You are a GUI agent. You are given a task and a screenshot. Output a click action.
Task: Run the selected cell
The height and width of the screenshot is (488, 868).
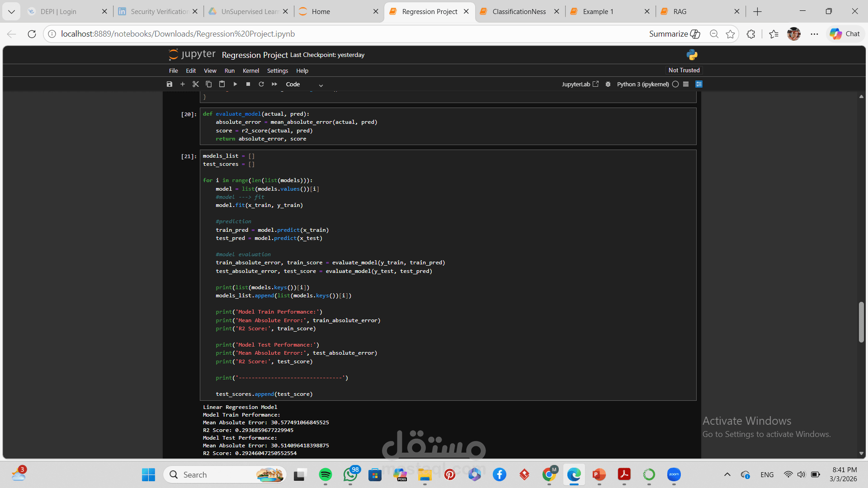(x=235, y=84)
